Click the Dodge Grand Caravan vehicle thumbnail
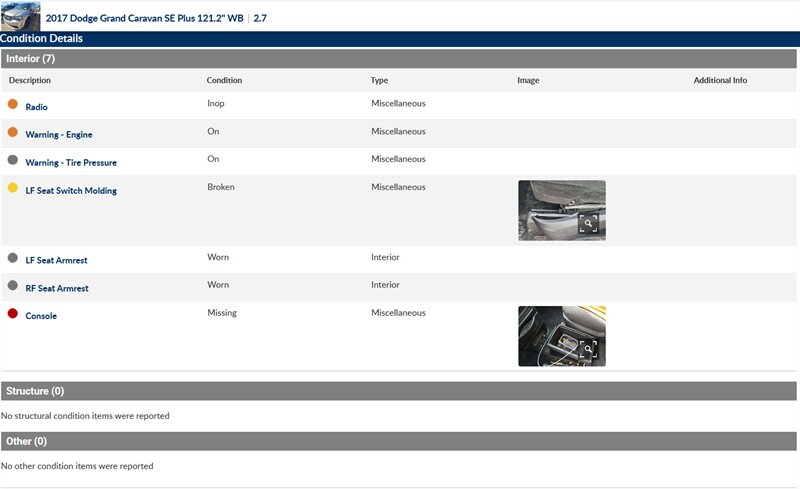This screenshot has height=489, width=800. [20, 16]
